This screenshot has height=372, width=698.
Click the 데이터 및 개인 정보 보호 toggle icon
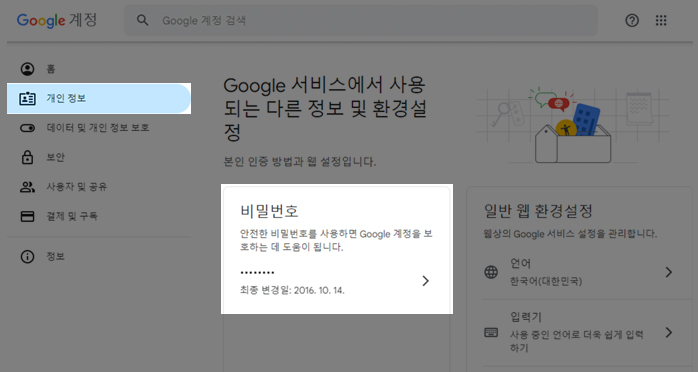28,128
